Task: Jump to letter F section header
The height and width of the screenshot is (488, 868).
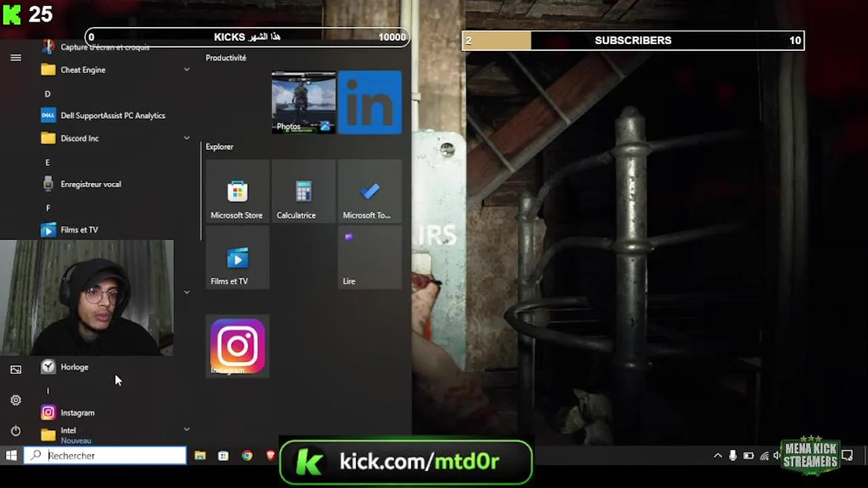Action: 47,208
